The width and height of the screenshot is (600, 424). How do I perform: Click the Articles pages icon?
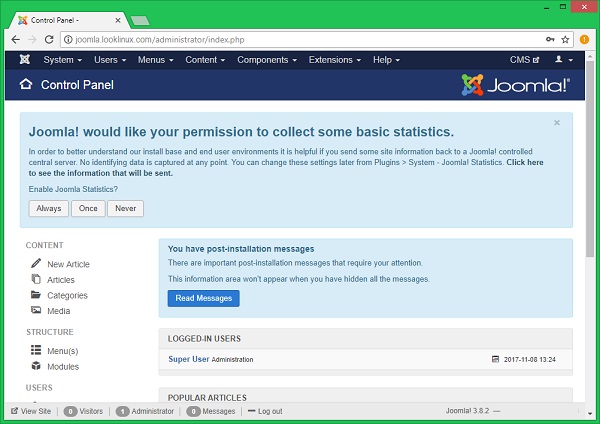(x=36, y=279)
